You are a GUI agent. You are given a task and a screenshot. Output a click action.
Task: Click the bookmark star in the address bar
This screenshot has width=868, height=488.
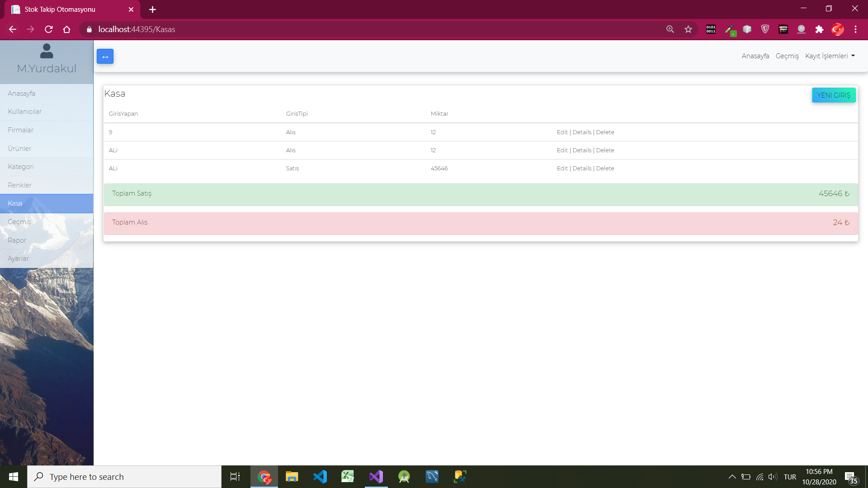688,29
